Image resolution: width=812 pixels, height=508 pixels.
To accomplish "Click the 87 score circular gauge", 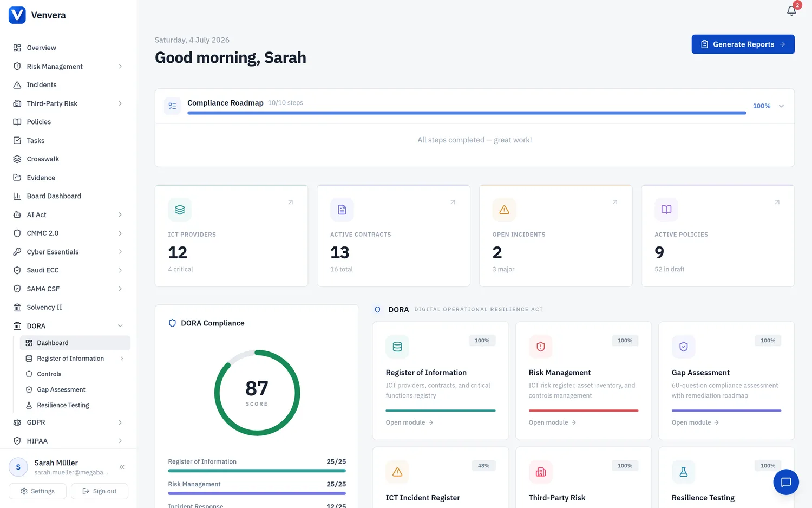I will (257, 393).
